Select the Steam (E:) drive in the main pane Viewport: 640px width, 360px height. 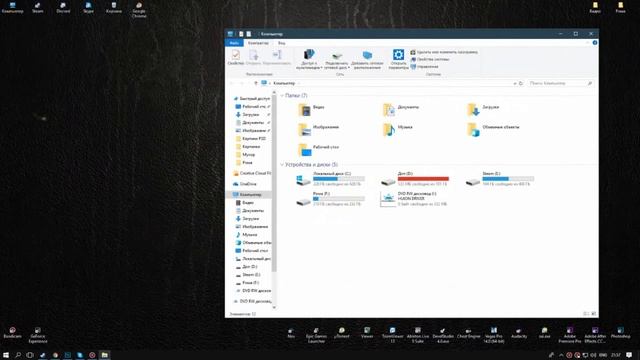point(500,179)
